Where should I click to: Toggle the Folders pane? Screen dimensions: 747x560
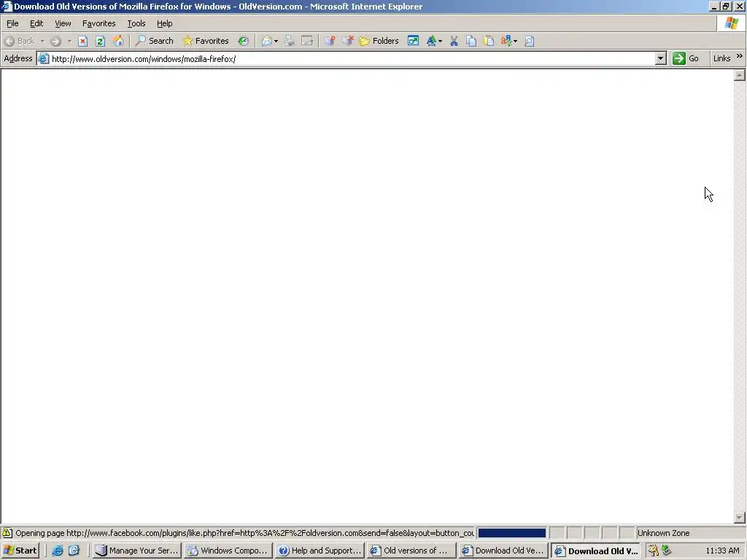(x=379, y=41)
